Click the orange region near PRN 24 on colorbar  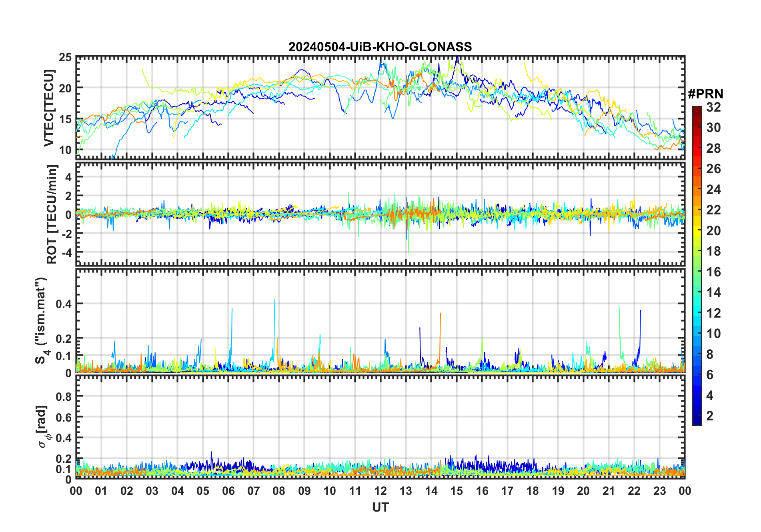697,189
